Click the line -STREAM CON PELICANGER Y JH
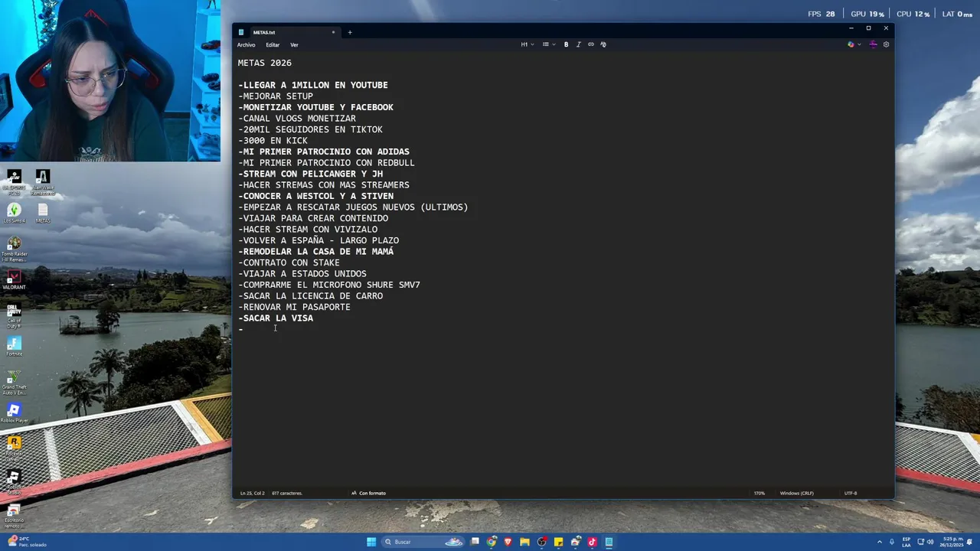980x551 pixels. pyautogui.click(x=310, y=174)
